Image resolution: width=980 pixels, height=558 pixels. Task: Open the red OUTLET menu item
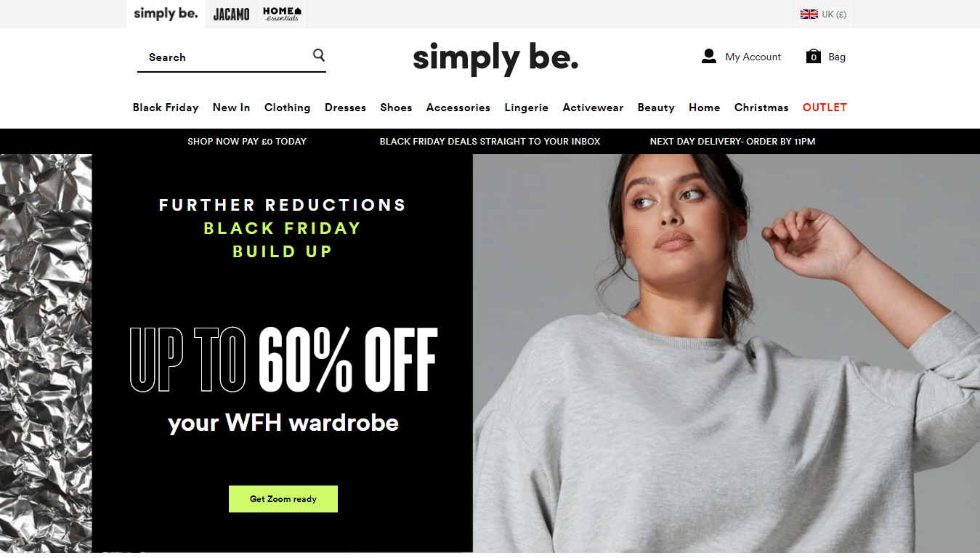(x=825, y=108)
